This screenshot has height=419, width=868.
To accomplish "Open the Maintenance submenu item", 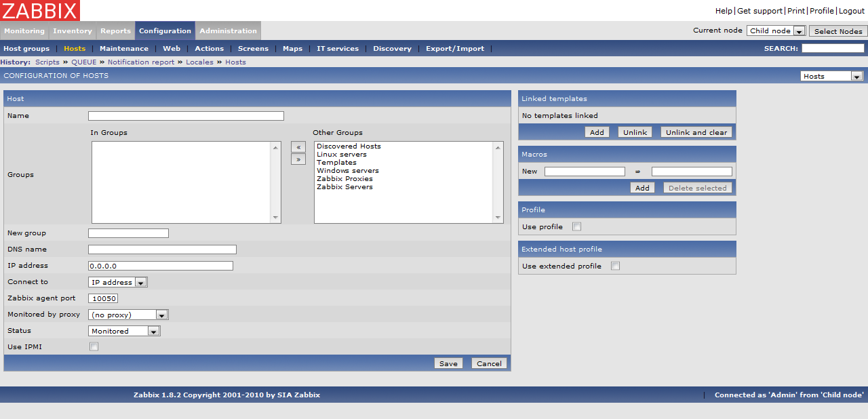I will [124, 48].
